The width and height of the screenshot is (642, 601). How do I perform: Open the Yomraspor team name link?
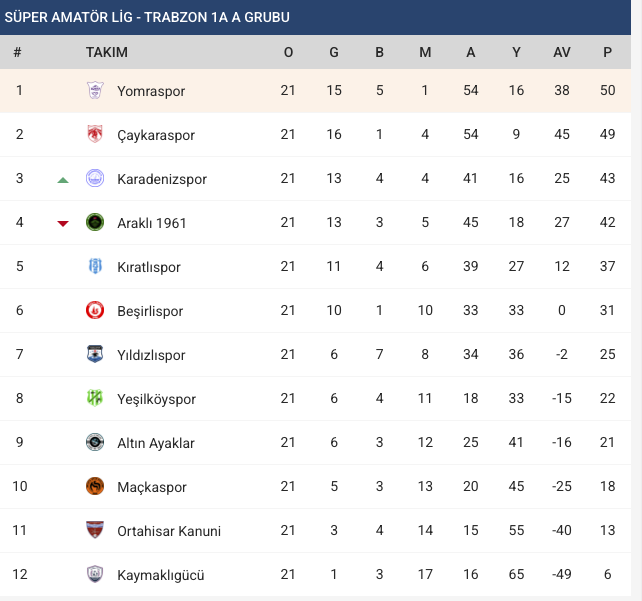(151, 91)
